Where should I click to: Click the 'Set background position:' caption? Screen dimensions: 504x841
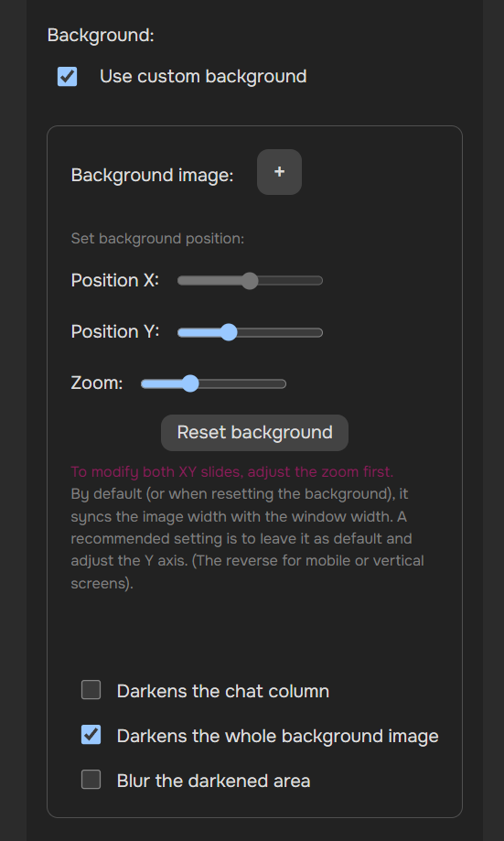coord(157,238)
